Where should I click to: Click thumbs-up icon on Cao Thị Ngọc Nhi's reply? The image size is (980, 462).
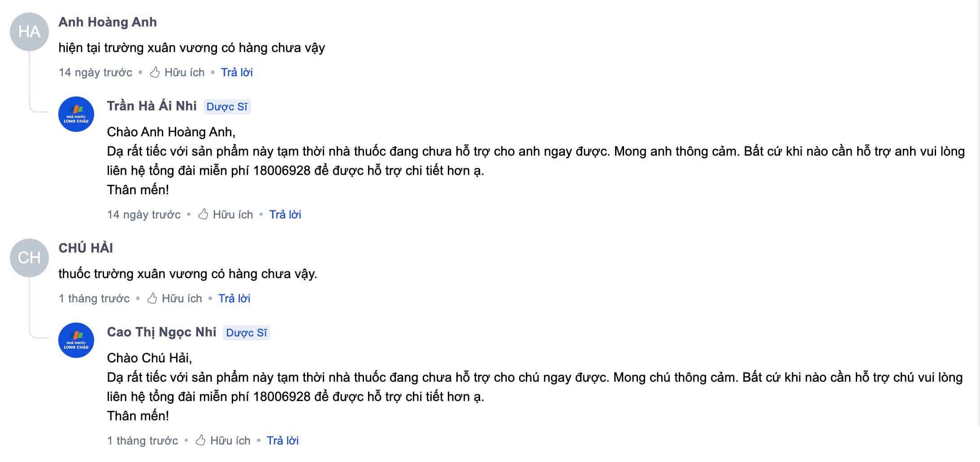pos(200,440)
